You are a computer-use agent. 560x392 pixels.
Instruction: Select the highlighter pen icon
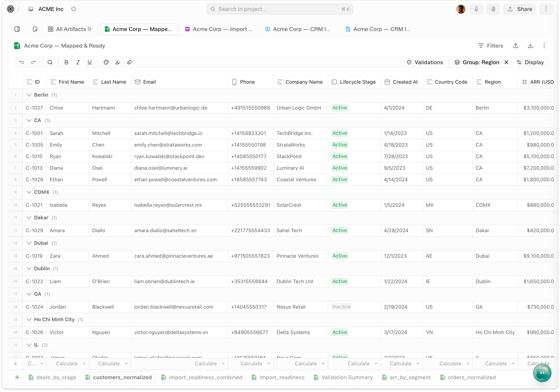click(118, 62)
